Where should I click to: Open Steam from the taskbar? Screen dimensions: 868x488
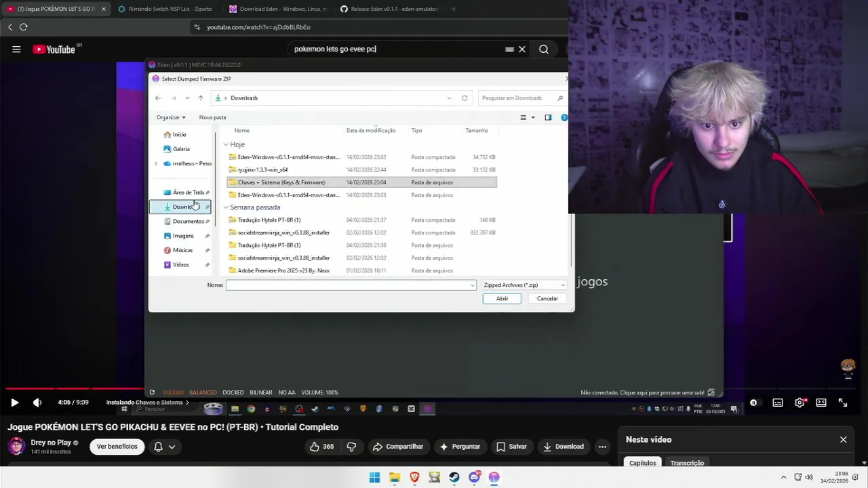[x=454, y=477]
